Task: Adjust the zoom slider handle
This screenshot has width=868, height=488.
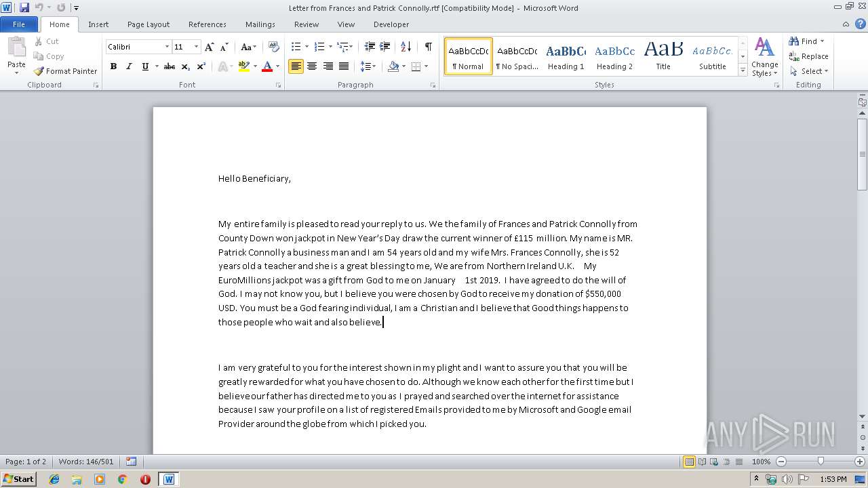Action: click(x=821, y=462)
